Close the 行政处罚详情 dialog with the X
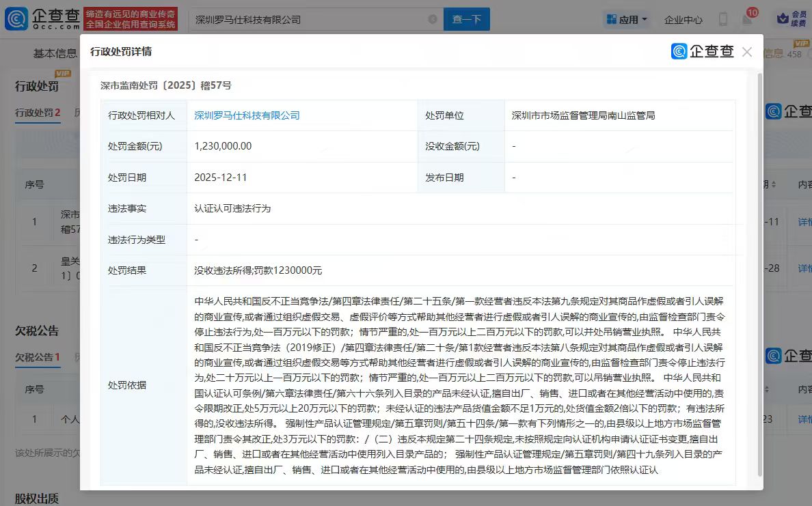Viewport: 812px width, 506px height. pos(748,52)
